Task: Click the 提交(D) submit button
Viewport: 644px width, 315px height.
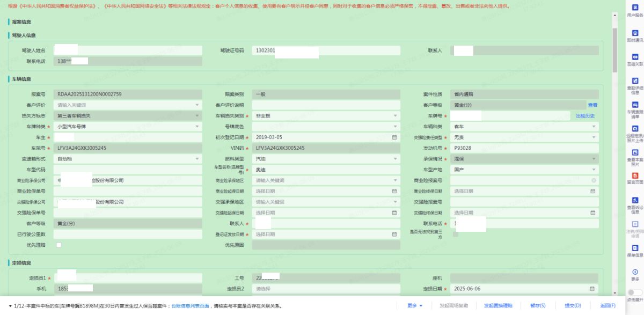Action: (x=573, y=306)
